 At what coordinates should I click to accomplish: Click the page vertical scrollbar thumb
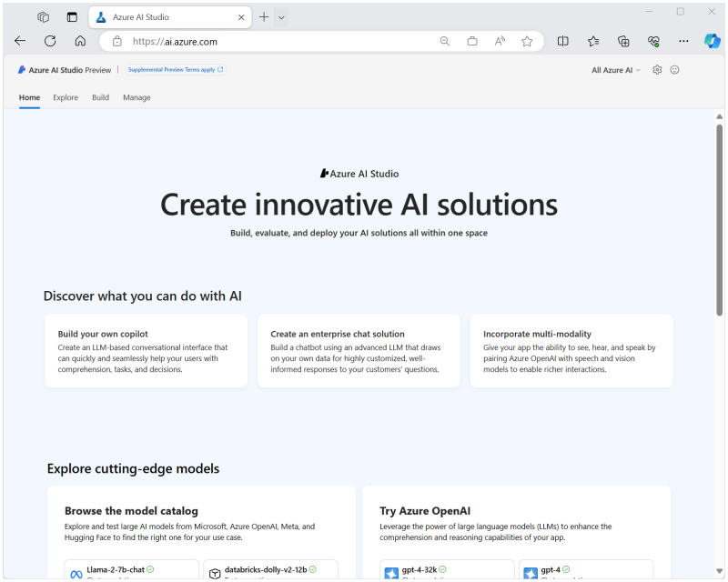coord(719,220)
